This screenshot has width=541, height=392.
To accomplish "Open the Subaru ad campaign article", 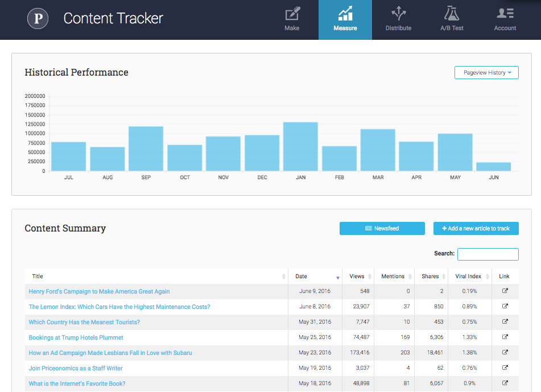I will pyautogui.click(x=110, y=352).
